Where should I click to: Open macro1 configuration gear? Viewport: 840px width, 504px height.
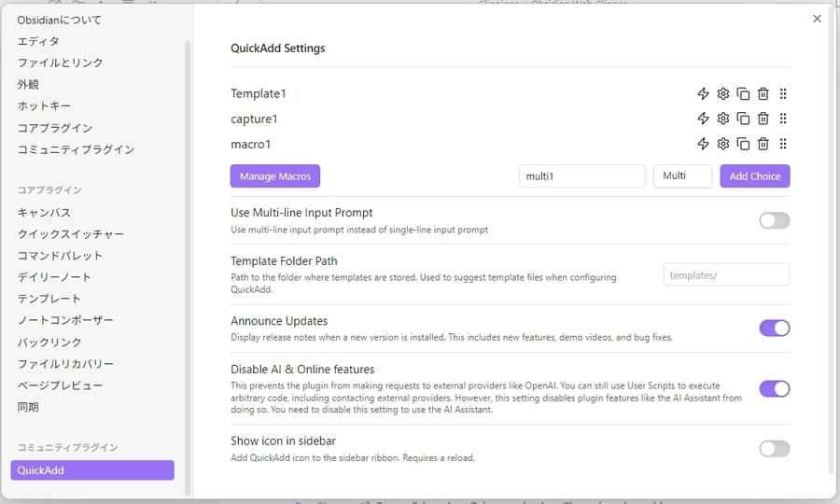pyautogui.click(x=723, y=144)
